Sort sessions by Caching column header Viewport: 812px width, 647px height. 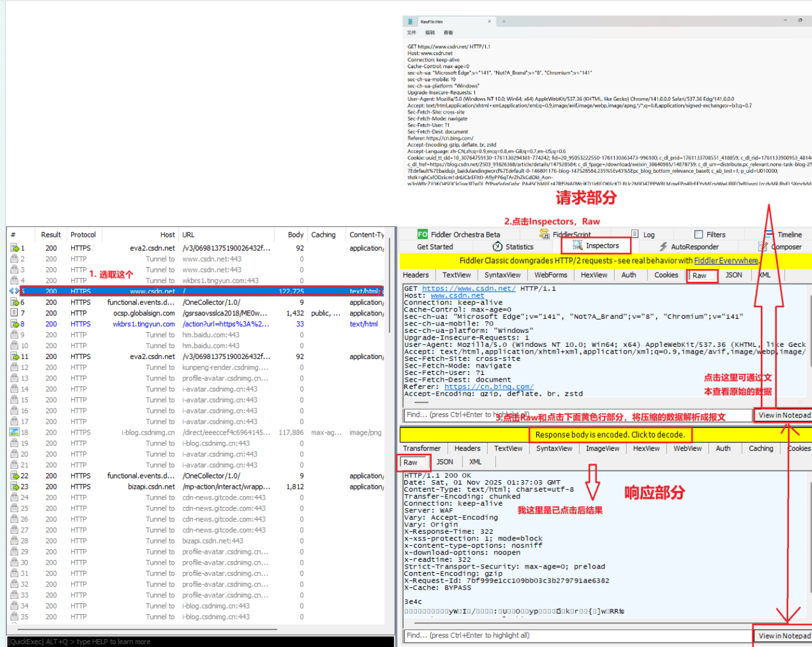323,234
